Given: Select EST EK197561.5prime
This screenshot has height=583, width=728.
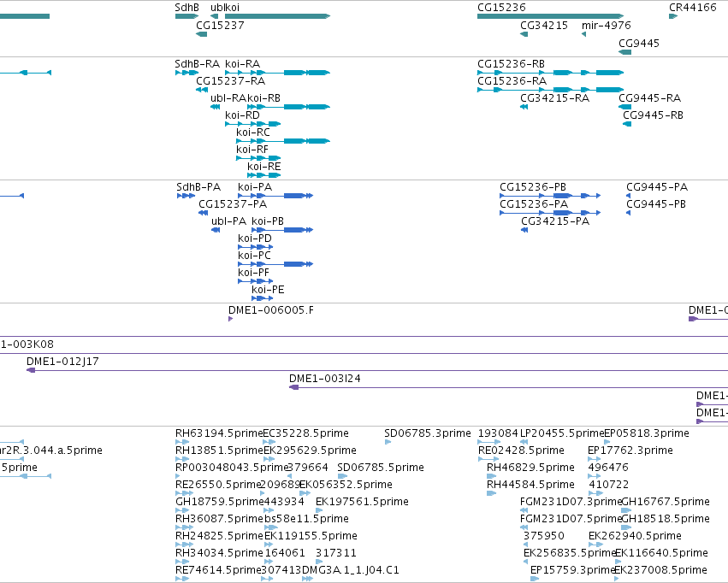Looking at the screenshot, I should [362, 503].
